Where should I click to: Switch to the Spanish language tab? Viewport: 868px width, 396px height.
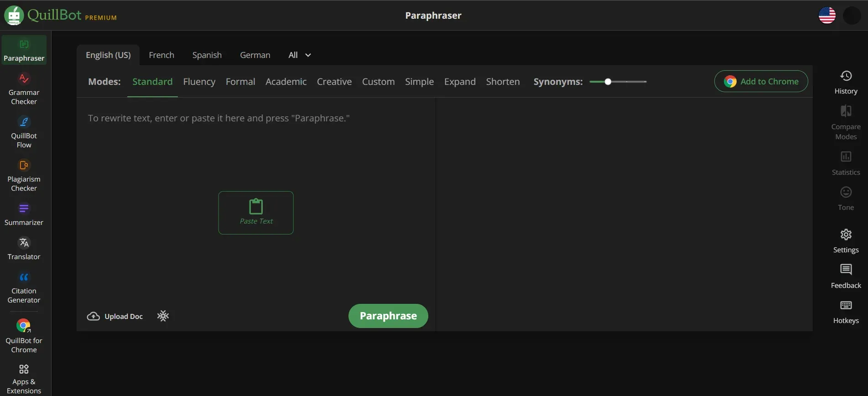(207, 55)
